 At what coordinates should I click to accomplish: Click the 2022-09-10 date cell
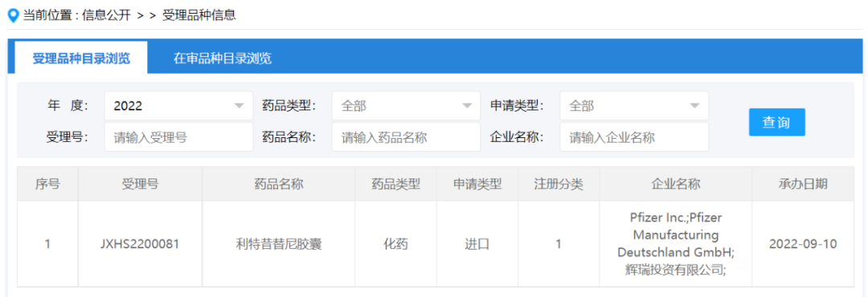[803, 244]
